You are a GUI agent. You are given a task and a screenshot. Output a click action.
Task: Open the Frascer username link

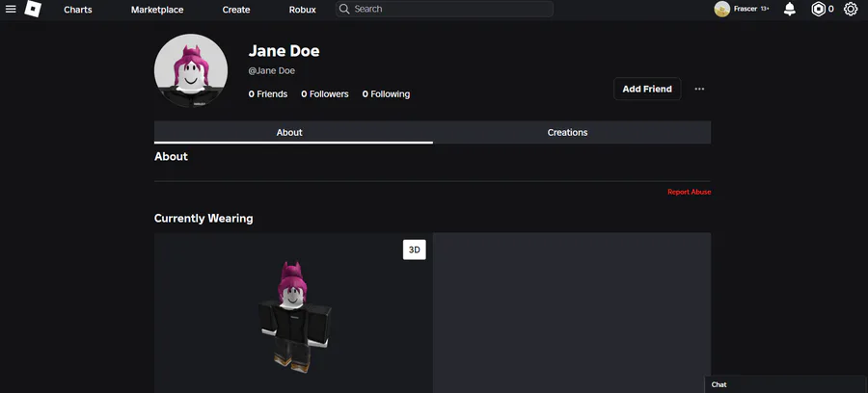pyautogui.click(x=746, y=9)
